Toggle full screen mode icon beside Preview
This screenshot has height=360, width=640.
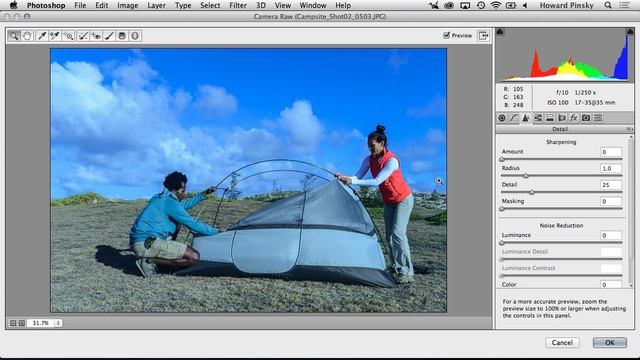click(483, 36)
